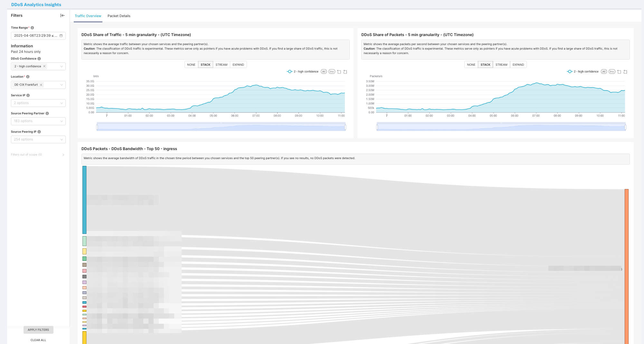
Task: Set Traffic chart mode to STREAM
Action: coord(222,65)
